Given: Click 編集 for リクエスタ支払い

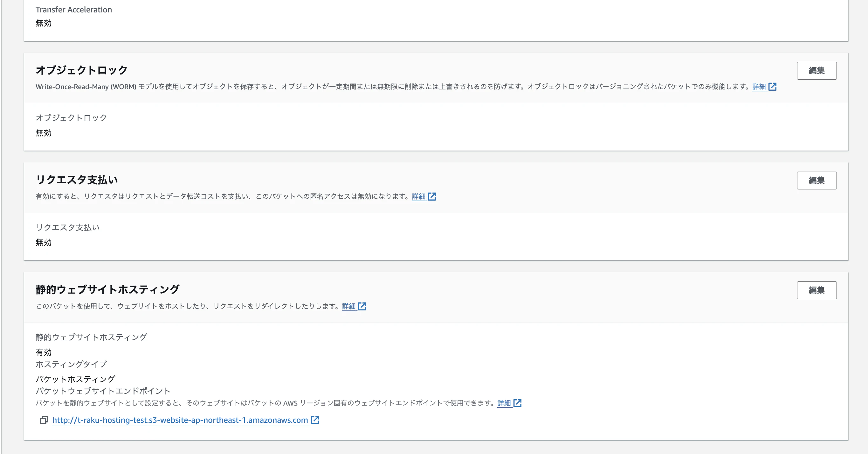Looking at the screenshot, I should 817,181.
